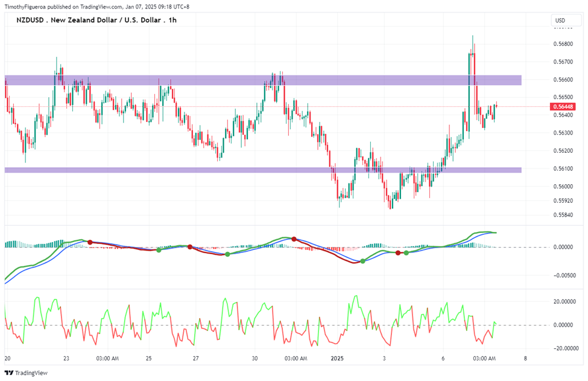Click the 0.56400 price axis label
This screenshot has width=588, height=381.
[x=563, y=115]
